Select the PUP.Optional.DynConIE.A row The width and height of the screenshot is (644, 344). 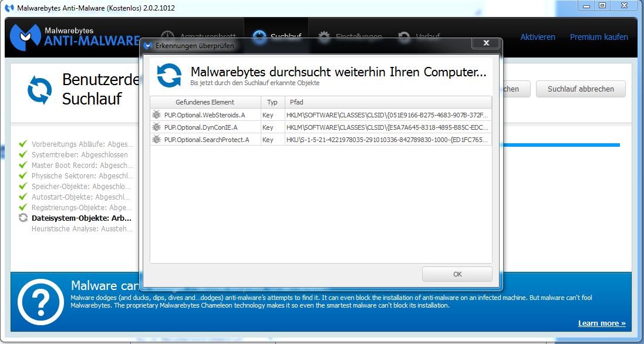coord(321,127)
